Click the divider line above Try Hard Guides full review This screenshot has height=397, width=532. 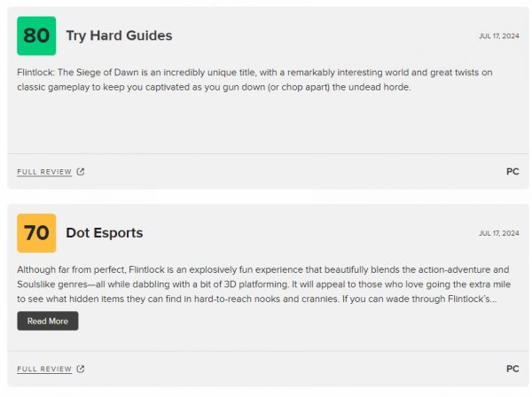[x=268, y=154]
